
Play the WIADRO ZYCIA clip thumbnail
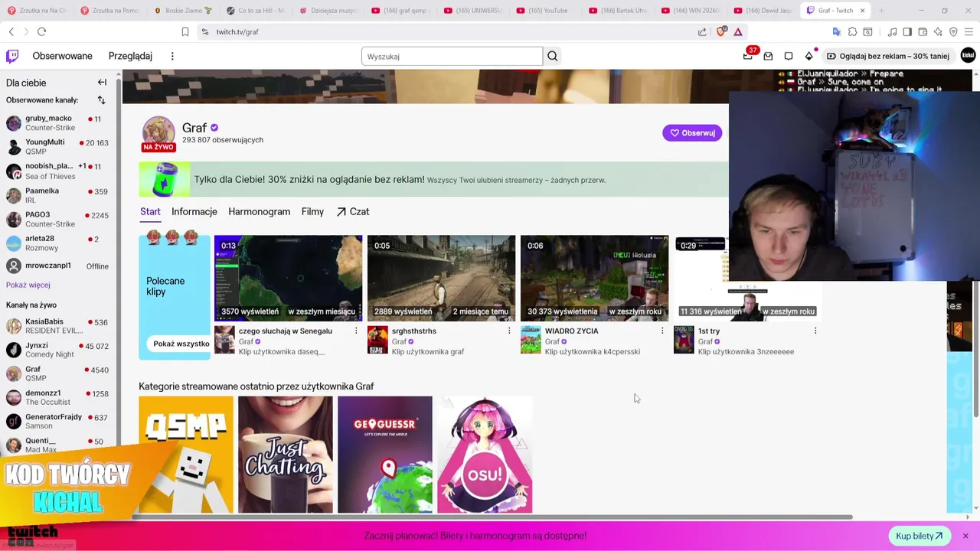click(x=594, y=278)
